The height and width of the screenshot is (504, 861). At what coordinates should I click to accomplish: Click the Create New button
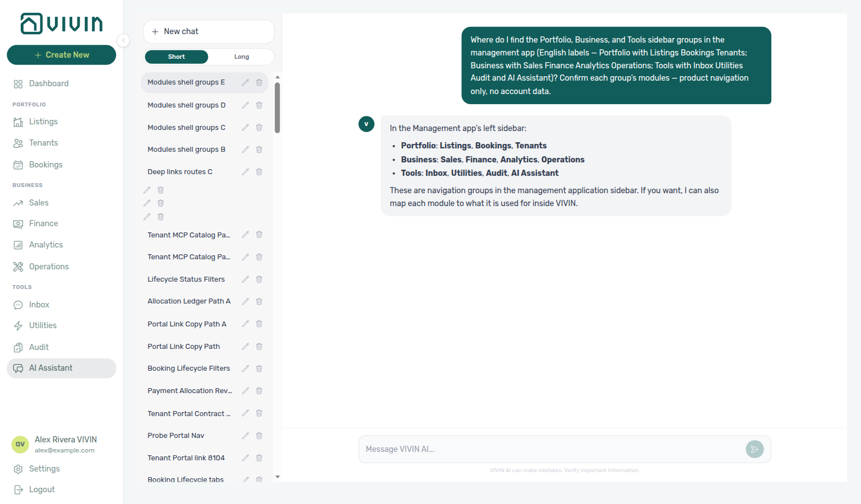[62, 55]
